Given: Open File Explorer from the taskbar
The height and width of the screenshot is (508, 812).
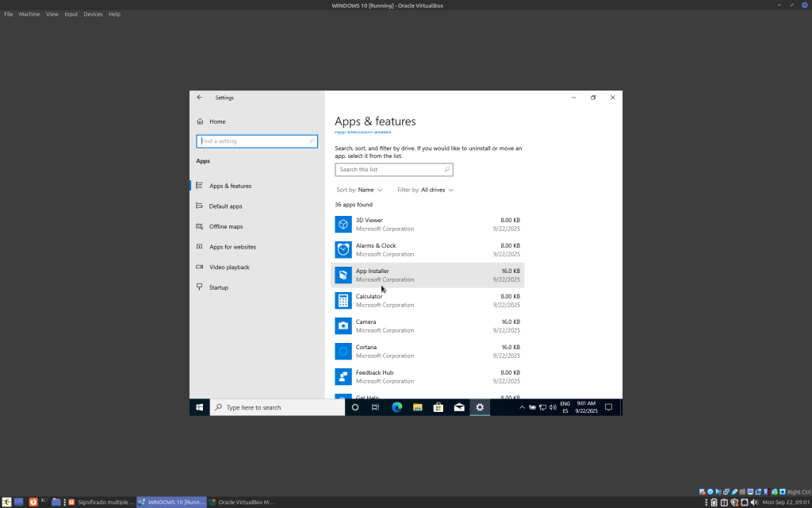Looking at the screenshot, I should click(417, 407).
